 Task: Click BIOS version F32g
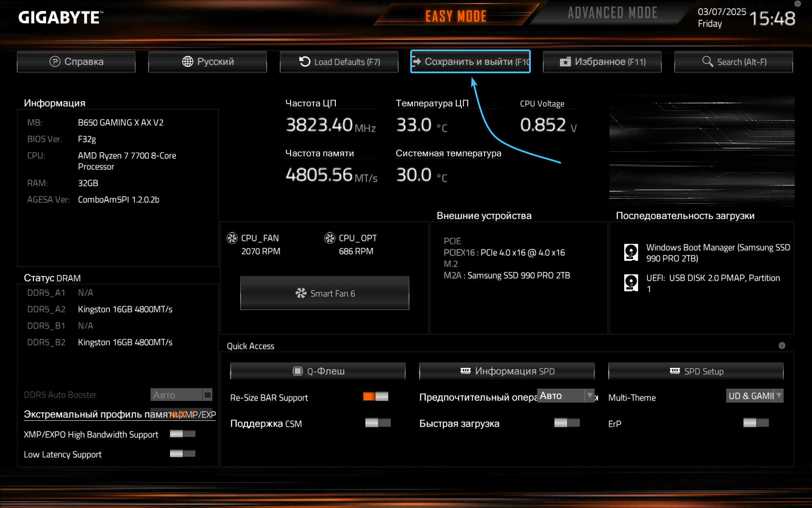pos(87,139)
